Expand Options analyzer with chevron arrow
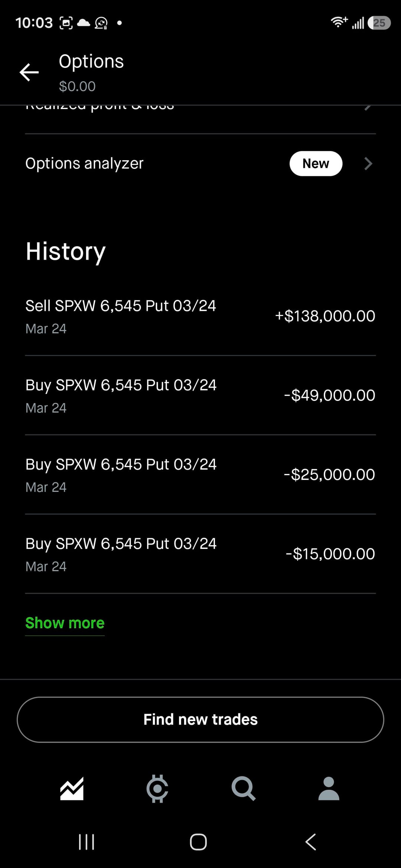Image resolution: width=401 pixels, height=868 pixels. [368, 164]
